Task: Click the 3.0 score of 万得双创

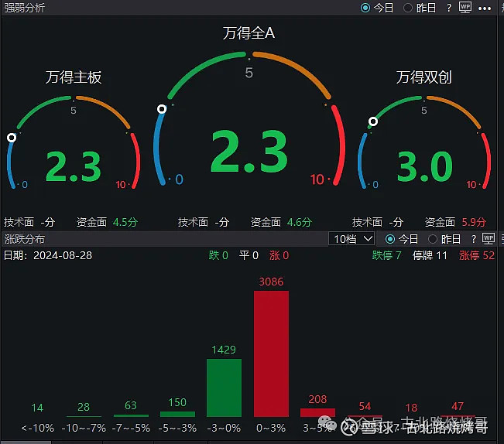Action: 424,167
